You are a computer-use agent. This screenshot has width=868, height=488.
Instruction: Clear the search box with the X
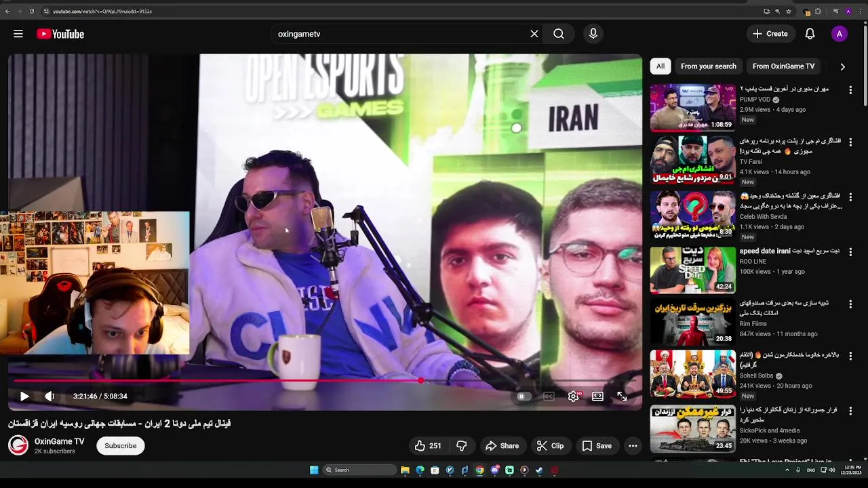pyautogui.click(x=534, y=34)
